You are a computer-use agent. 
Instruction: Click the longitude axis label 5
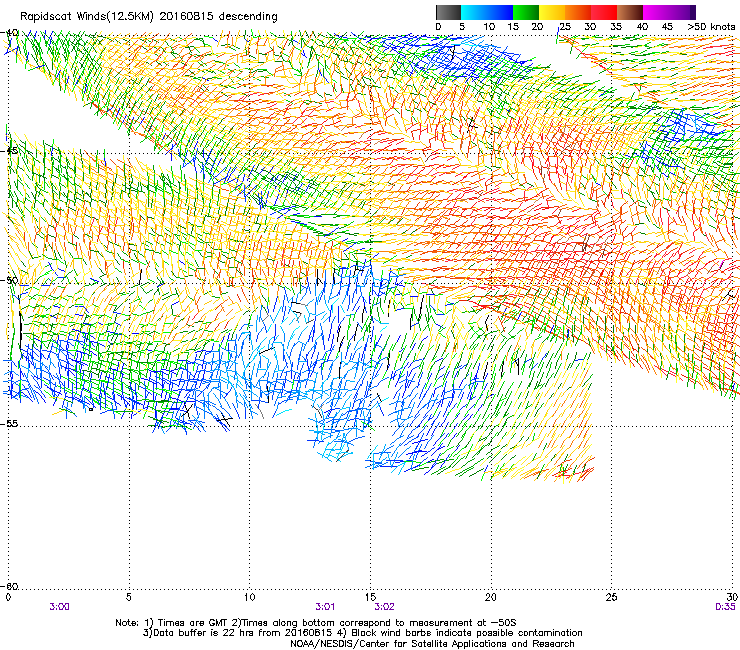pyautogui.click(x=129, y=598)
